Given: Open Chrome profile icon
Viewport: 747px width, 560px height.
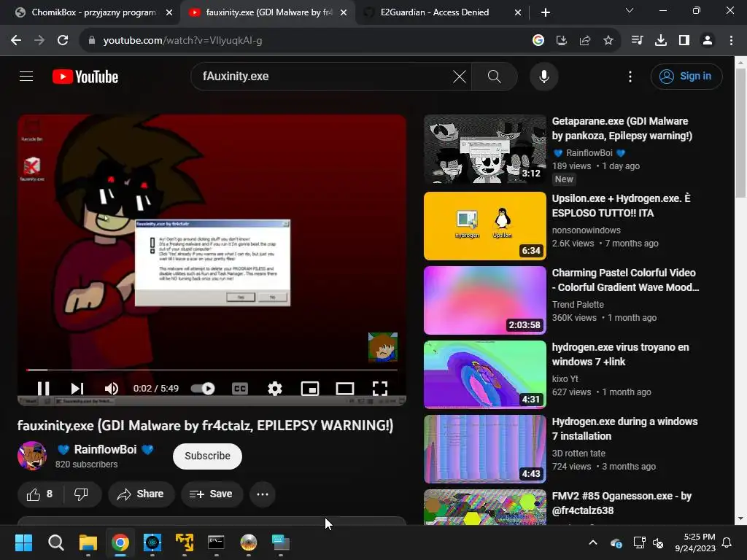Looking at the screenshot, I should [x=708, y=41].
